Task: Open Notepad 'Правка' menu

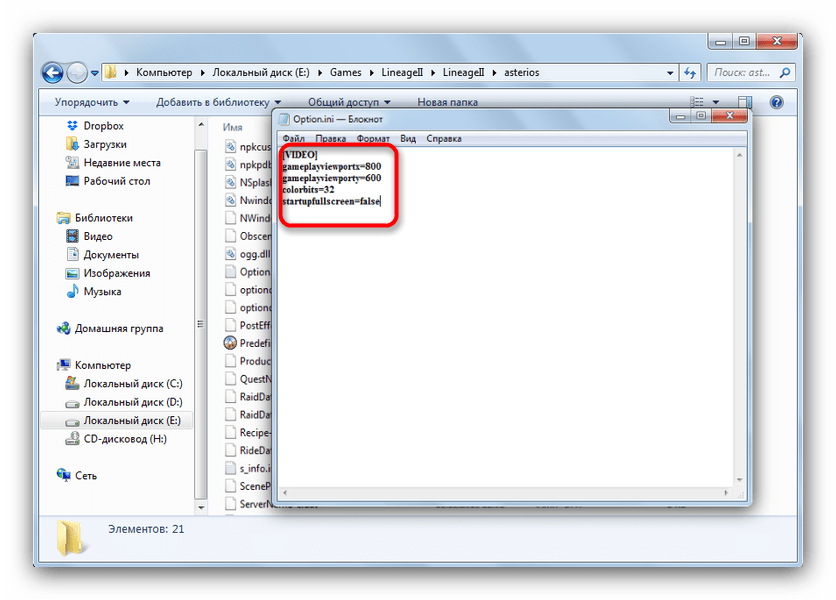Action: [331, 139]
